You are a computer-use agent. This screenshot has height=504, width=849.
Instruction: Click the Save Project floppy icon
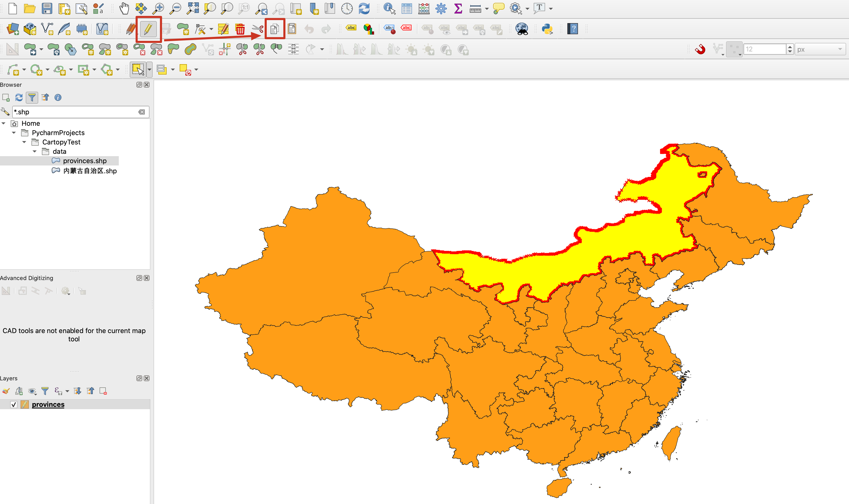[x=47, y=9]
